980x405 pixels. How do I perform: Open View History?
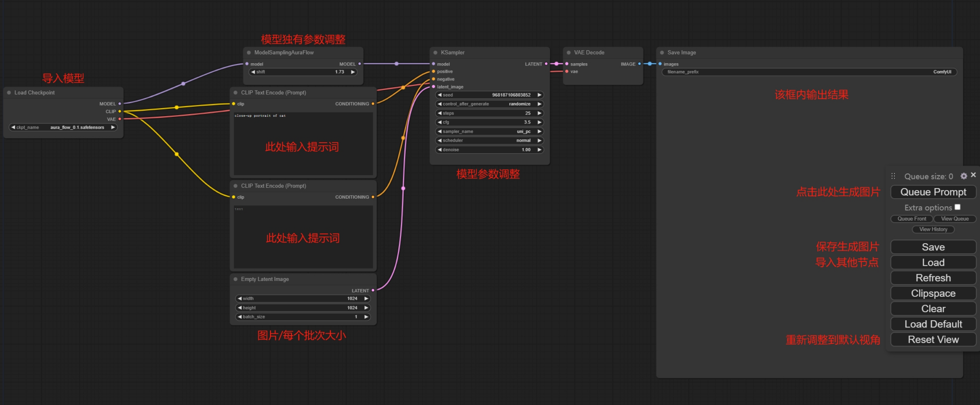point(933,229)
